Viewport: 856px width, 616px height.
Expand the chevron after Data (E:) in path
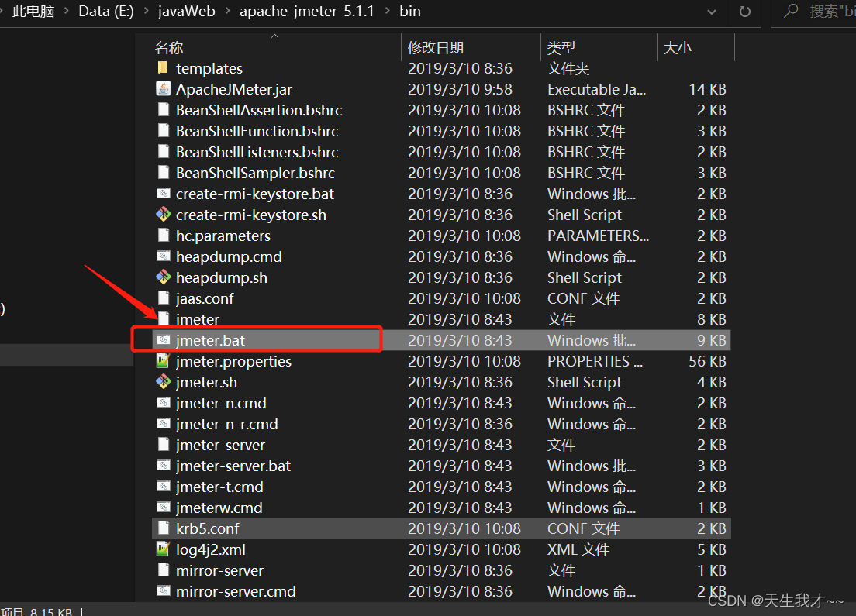pos(146,12)
